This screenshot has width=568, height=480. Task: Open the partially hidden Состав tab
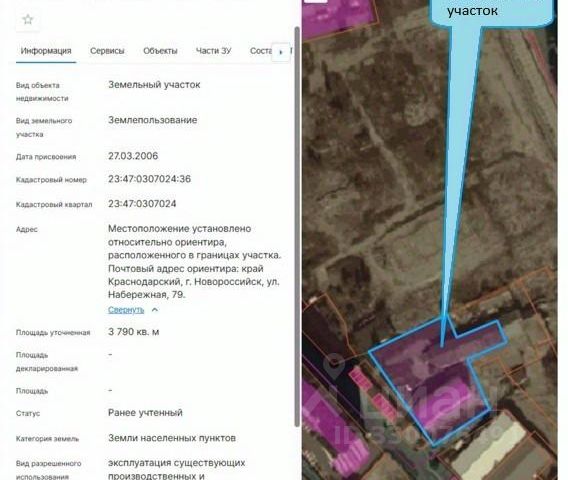pos(261,51)
